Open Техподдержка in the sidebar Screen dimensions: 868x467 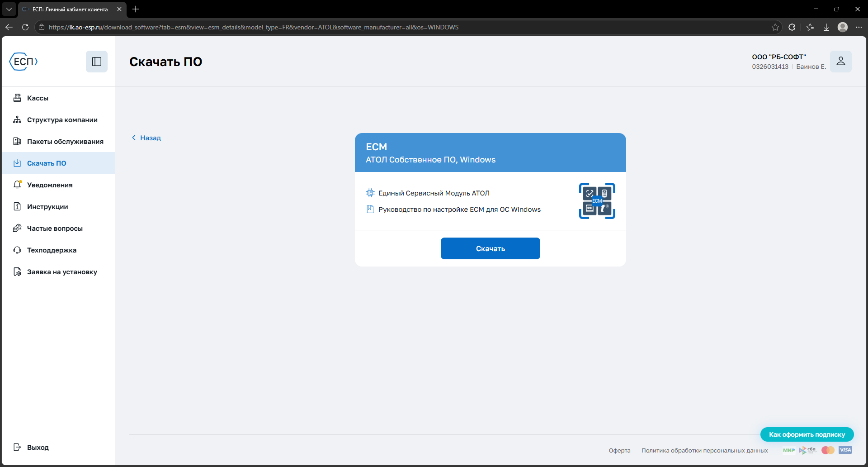[58, 250]
